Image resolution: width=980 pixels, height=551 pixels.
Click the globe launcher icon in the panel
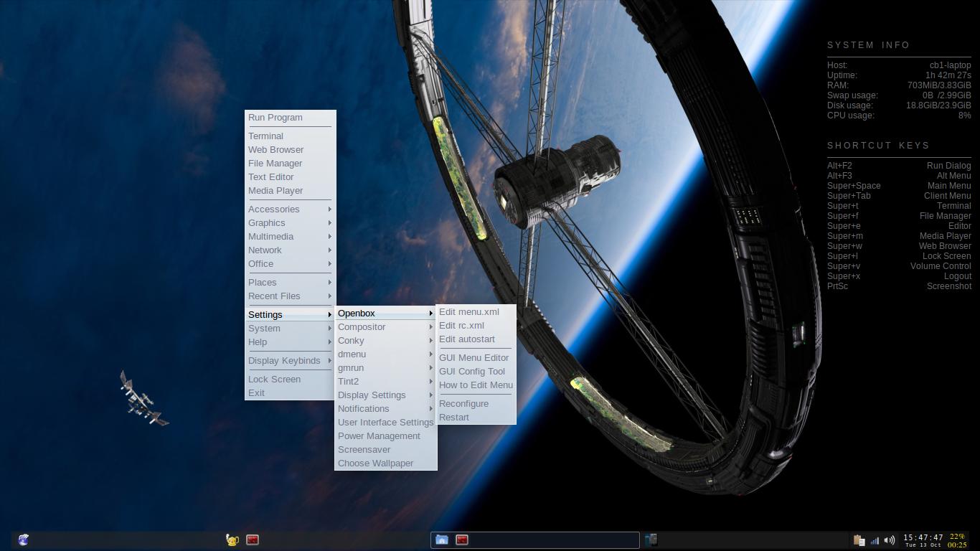(x=24, y=540)
